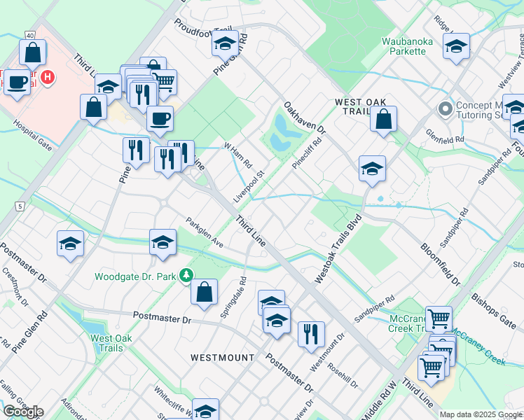
Task: Click the Highway 5 route shield
Action: (x=20, y=206)
